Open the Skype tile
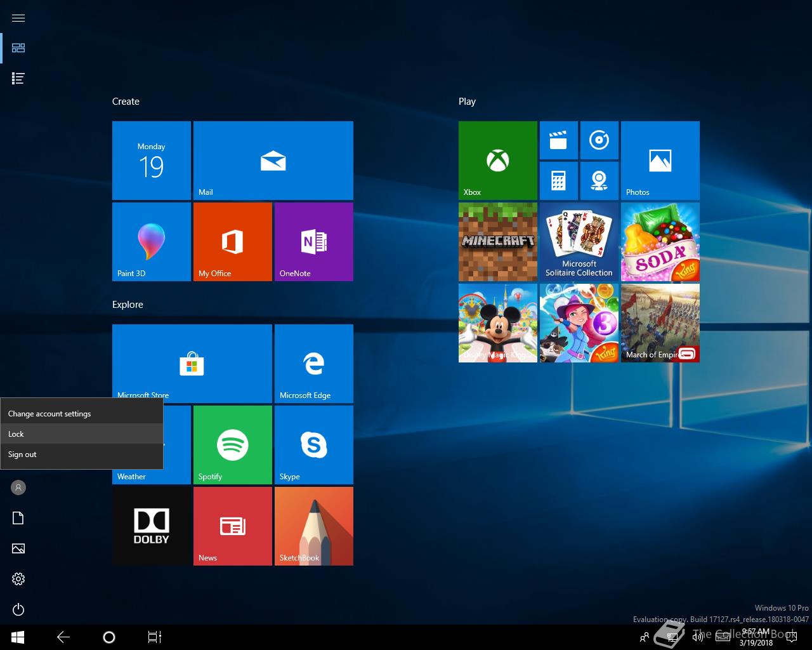 pyautogui.click(x=314, y=445)
